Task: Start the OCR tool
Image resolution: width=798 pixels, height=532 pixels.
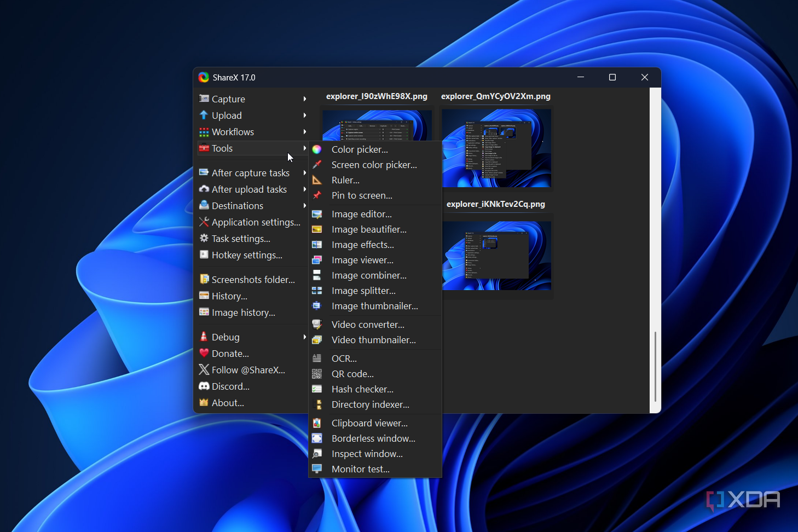Action: (344, 358)
